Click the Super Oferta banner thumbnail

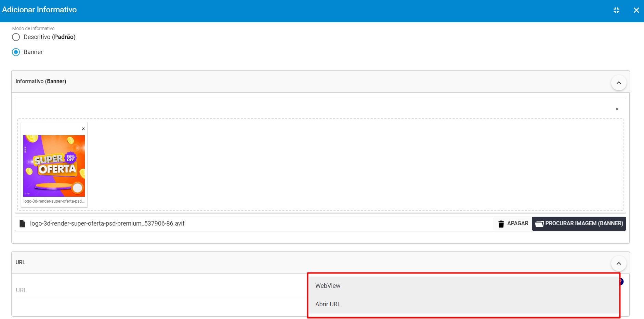click(54, 166)
